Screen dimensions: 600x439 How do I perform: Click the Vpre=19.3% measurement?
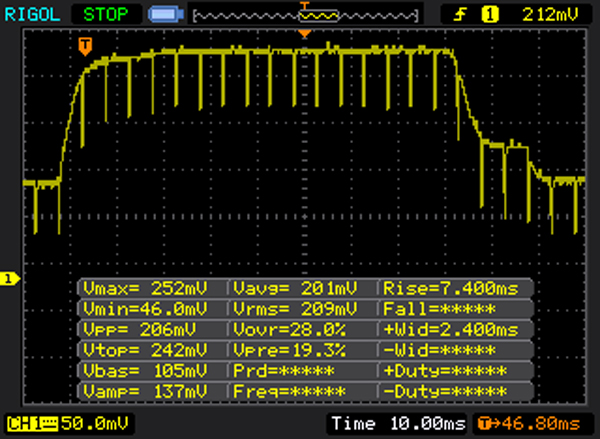[x=290, y=350]
